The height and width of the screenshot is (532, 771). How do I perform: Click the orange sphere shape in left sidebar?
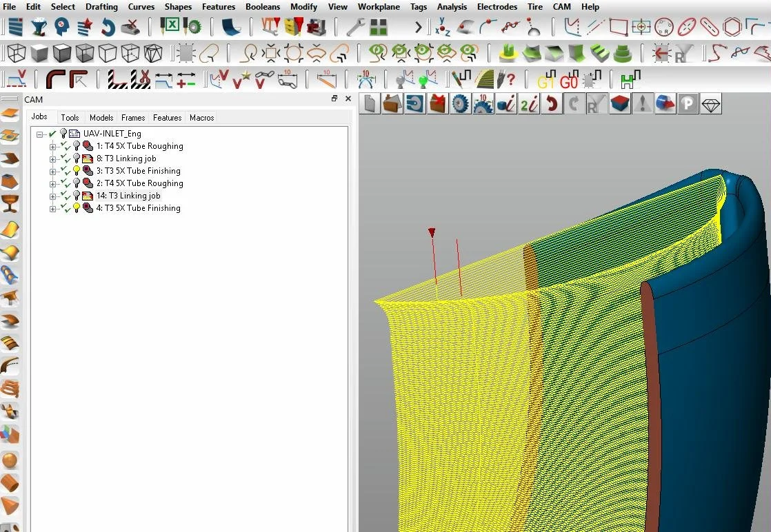10,461
